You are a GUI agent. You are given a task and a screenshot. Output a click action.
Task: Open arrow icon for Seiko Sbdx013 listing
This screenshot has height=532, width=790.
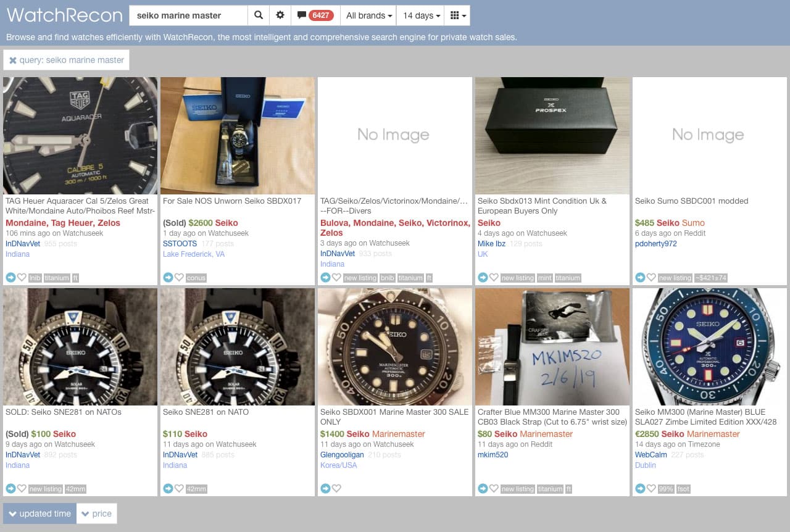(483, 278)
